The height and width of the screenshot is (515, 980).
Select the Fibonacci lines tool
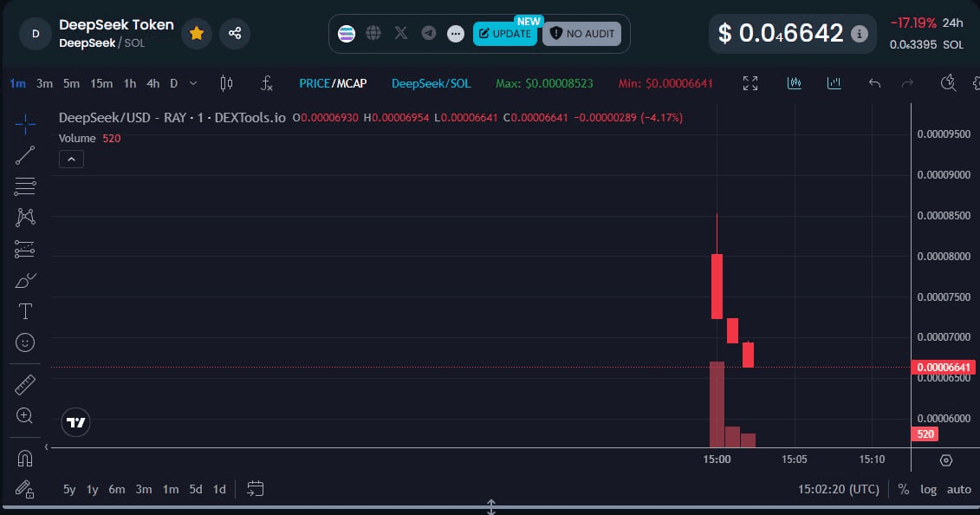coord(25,186)
